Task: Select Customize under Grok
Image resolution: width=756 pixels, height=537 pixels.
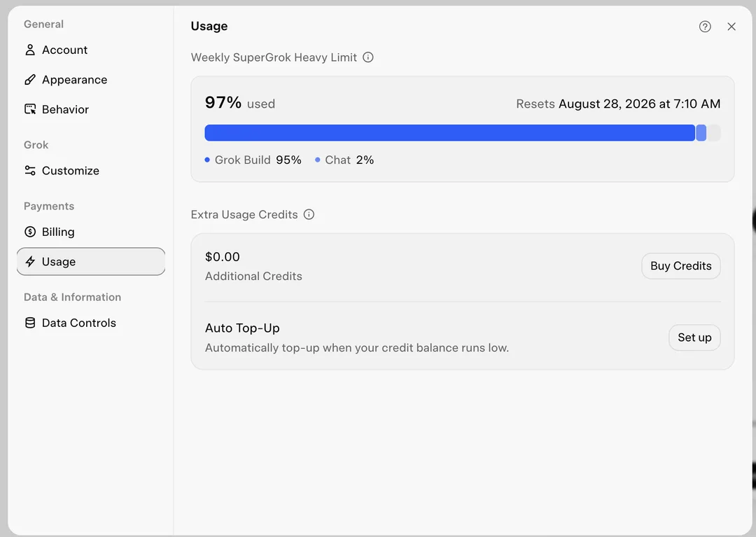Action: coord(90,171)
